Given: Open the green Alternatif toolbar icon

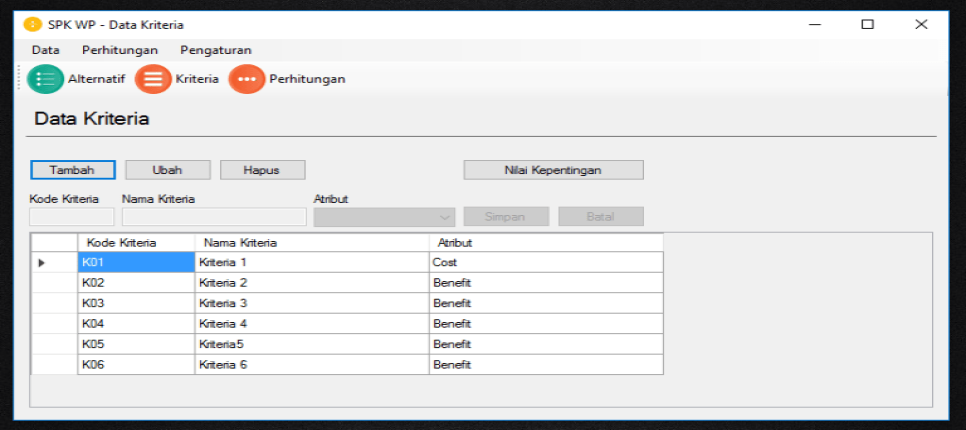Looking at the screenshot, I should [x=46, y=79].
